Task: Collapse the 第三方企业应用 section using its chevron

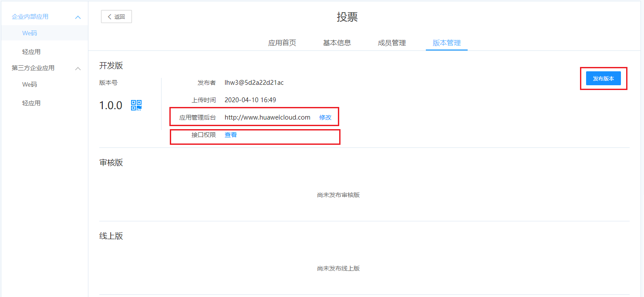Action: pyautogui.click(x=78, y=68)
